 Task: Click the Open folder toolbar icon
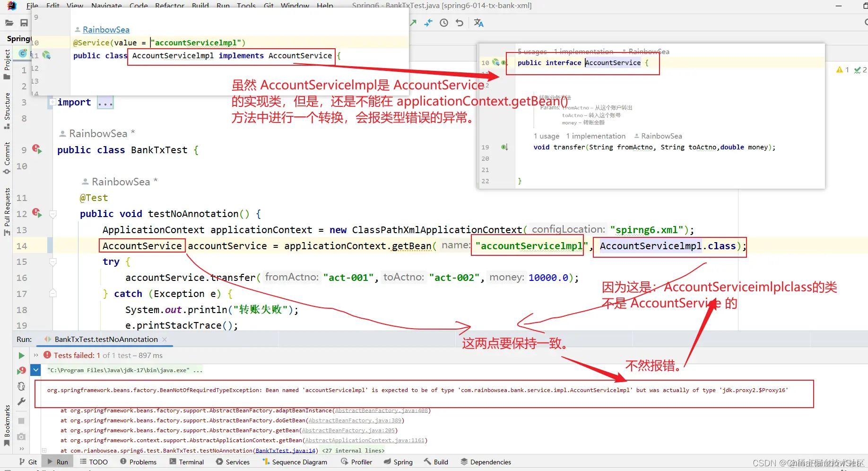[9, 23]
